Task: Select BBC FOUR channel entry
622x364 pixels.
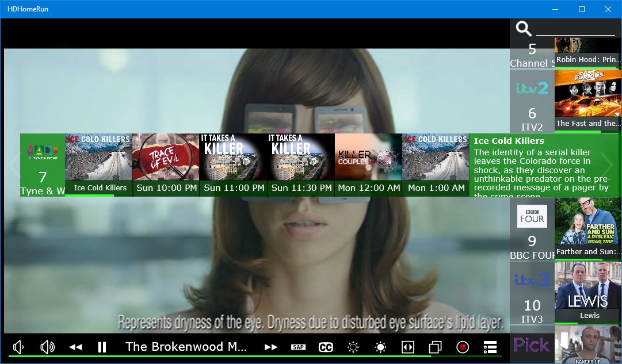Action: point(532,230)
